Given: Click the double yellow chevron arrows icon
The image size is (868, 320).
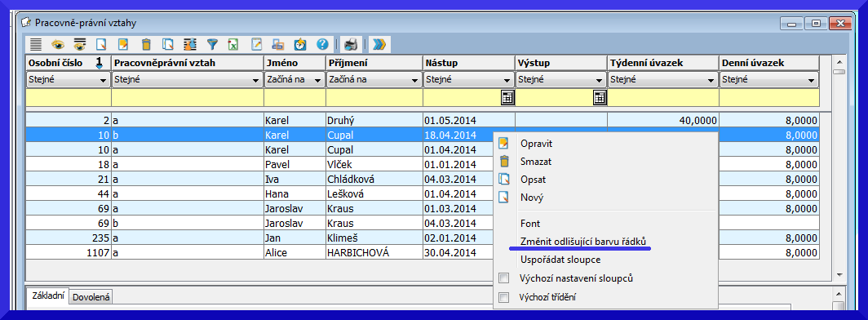Looking at the screenshot, I should [379, 44].
